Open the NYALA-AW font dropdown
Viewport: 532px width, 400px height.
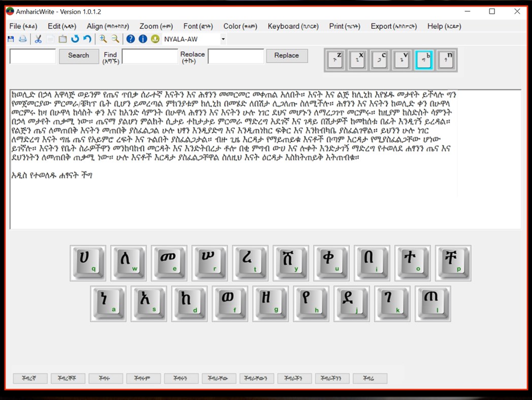coord(222,39)
